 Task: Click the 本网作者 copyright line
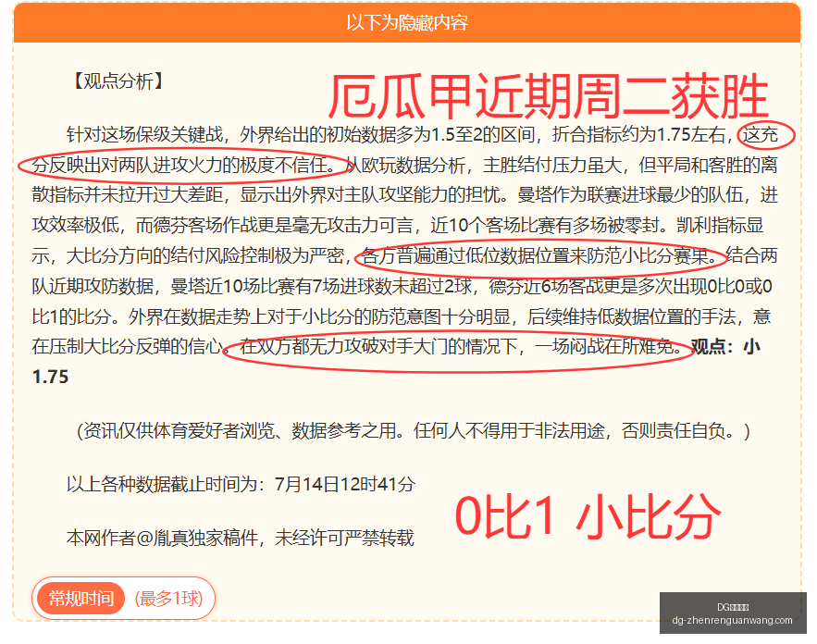(x=241, y=538)
